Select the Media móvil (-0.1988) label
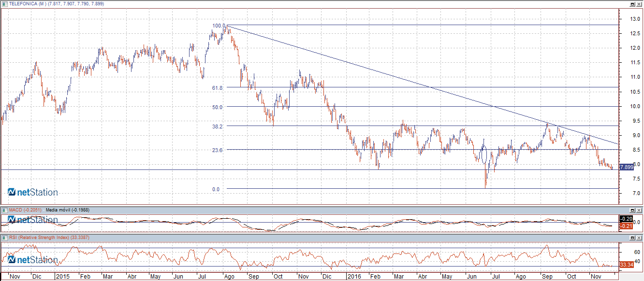The width and height of the screenshot is (644, 281). (x=69, y=210)
